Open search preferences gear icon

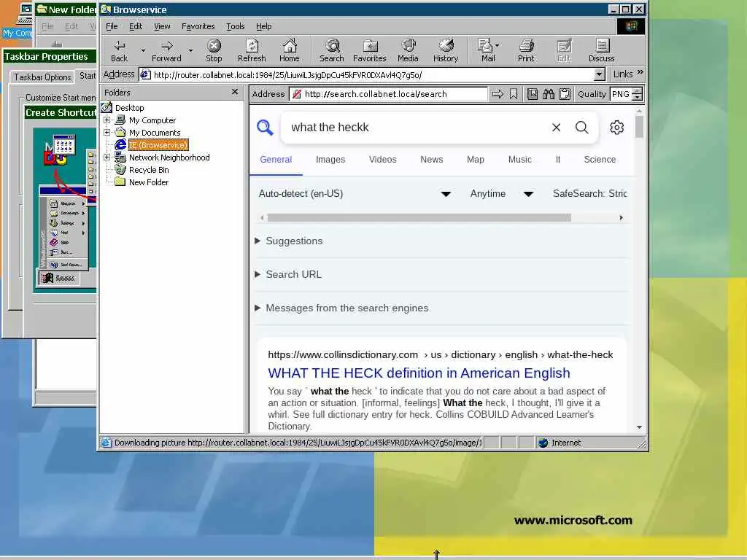(x=616, y=127)
